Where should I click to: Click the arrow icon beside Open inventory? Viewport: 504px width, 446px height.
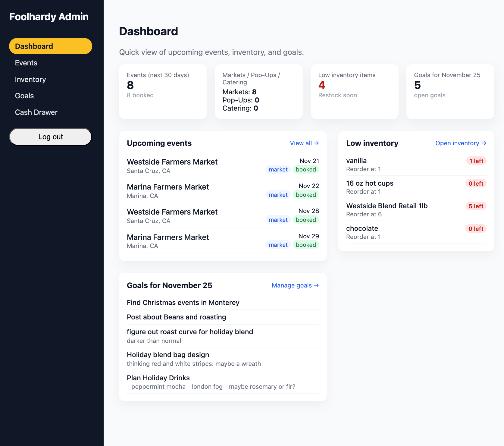pyautogui.click(x=484, y=143)
